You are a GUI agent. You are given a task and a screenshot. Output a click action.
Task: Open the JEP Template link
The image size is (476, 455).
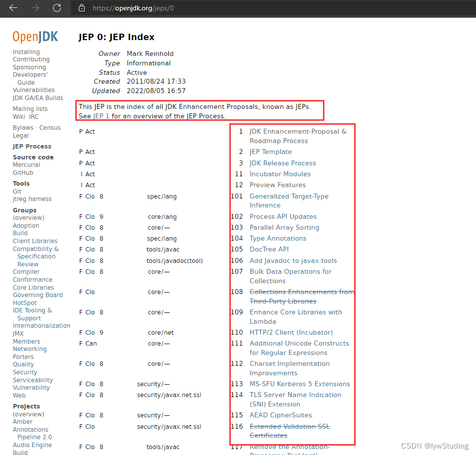271,152
